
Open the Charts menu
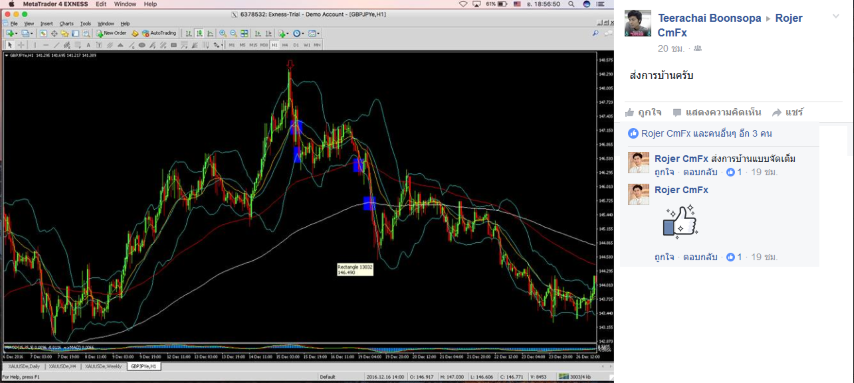coord(66,24)
